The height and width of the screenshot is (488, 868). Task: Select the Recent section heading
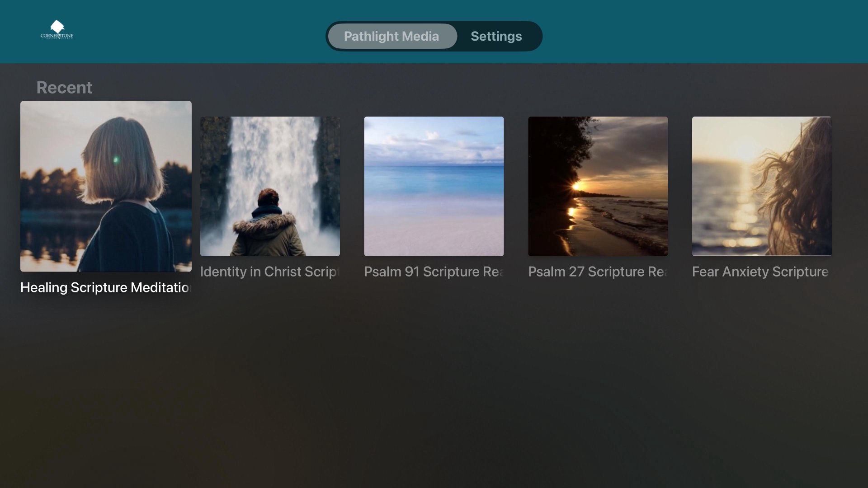click(64, 88)
